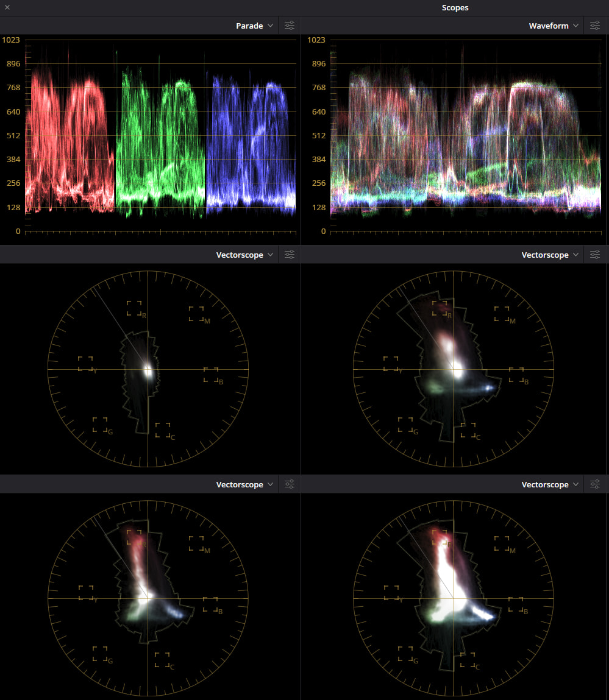This screenshot has width=609, height=700.
Task: Expand the Parade scope type dropdown
Action: click(x=254, y=26)
